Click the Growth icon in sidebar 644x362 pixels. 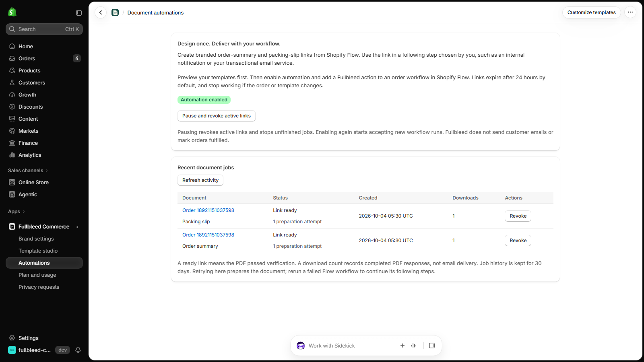pos(12,95)
